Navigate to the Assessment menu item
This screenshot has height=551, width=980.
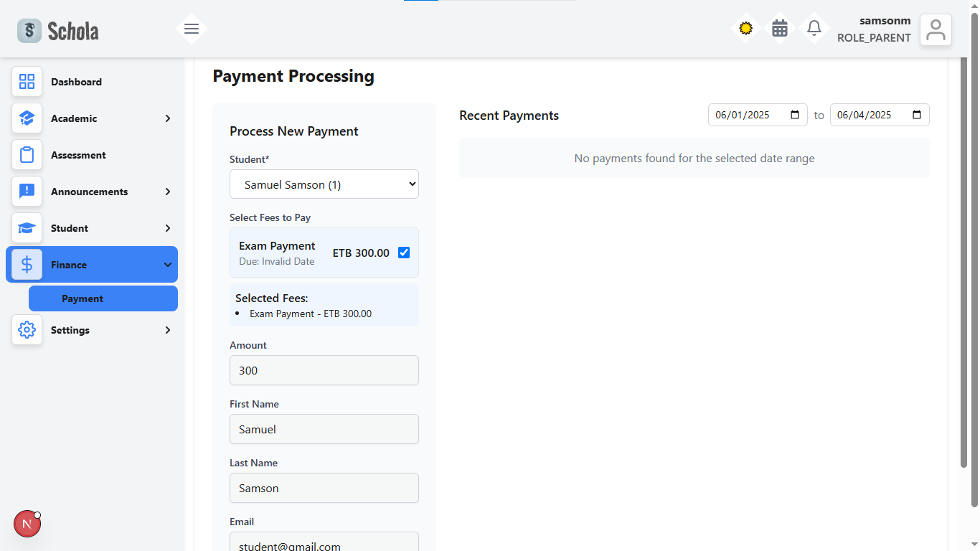point(78,154)
